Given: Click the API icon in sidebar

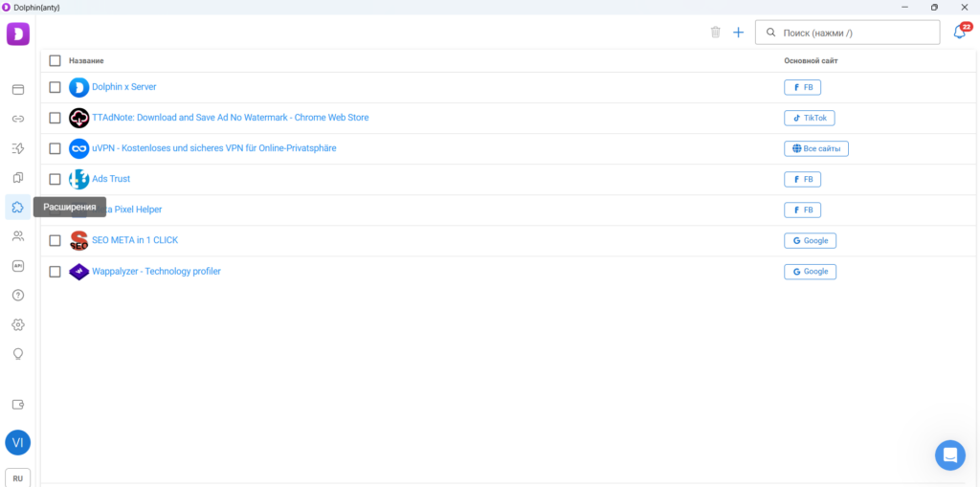Looking at the screenshot, I should point(17,265).
